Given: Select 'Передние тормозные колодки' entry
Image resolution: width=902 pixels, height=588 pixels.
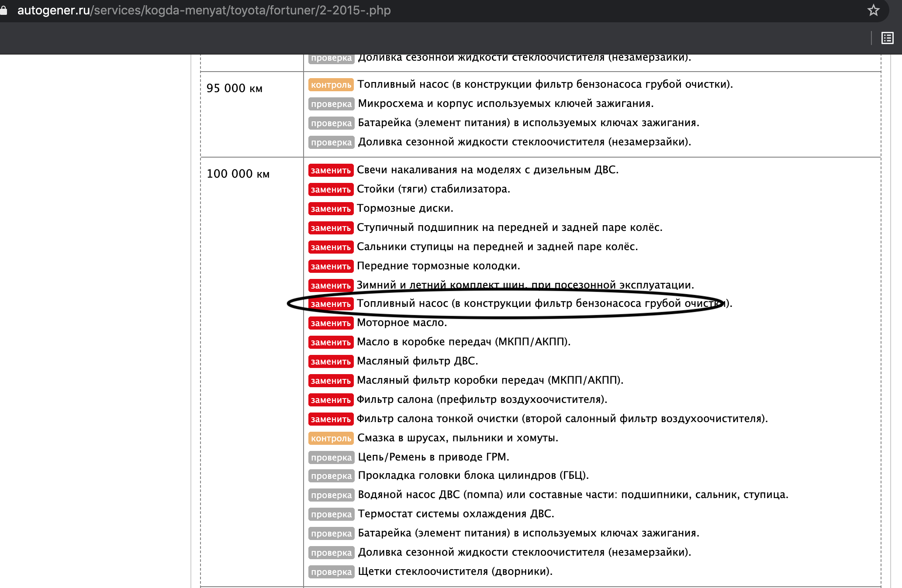Looking at the screenshot, I should point(439,266).
